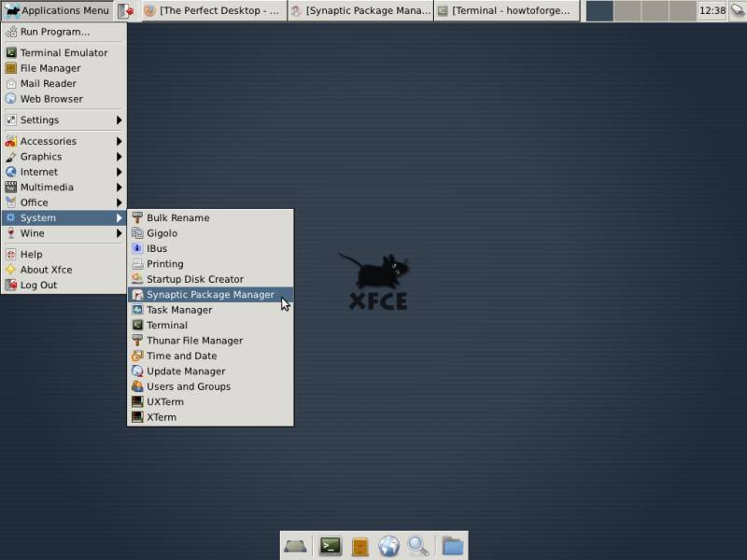Click the Printing printer icon
Viewport: 747px width, 560px height.
pyautogui.click(x=137, y=264)
